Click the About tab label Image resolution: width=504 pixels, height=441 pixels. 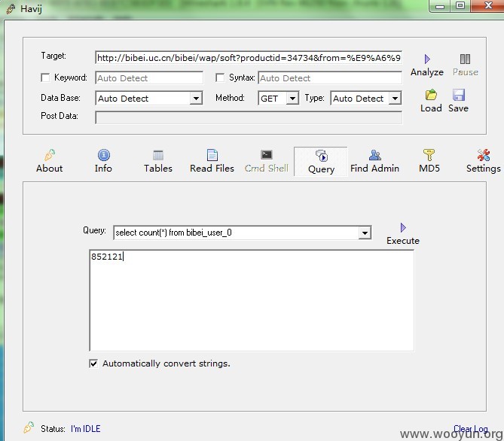[49, 169]
